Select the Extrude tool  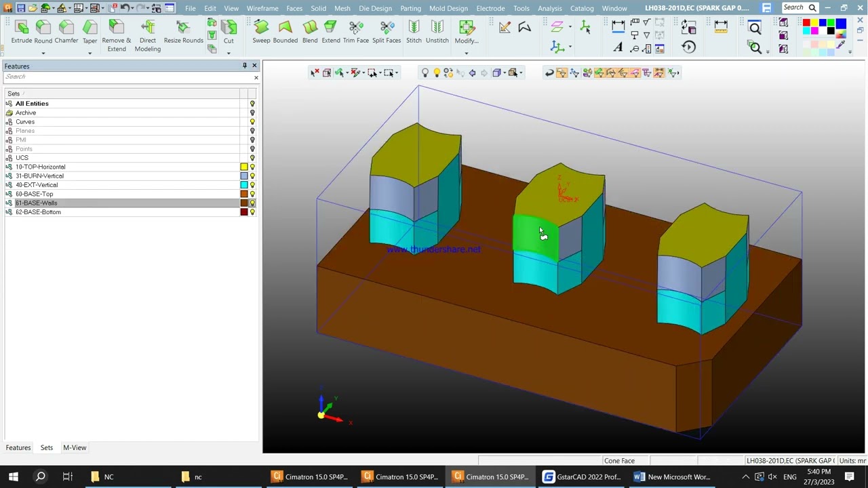[21, 33]
